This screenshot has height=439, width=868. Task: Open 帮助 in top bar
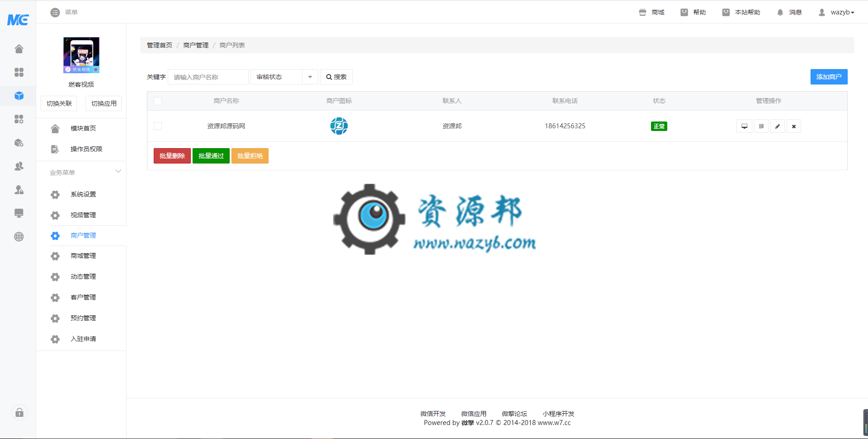pyautogui.click(x=693, y=13)
